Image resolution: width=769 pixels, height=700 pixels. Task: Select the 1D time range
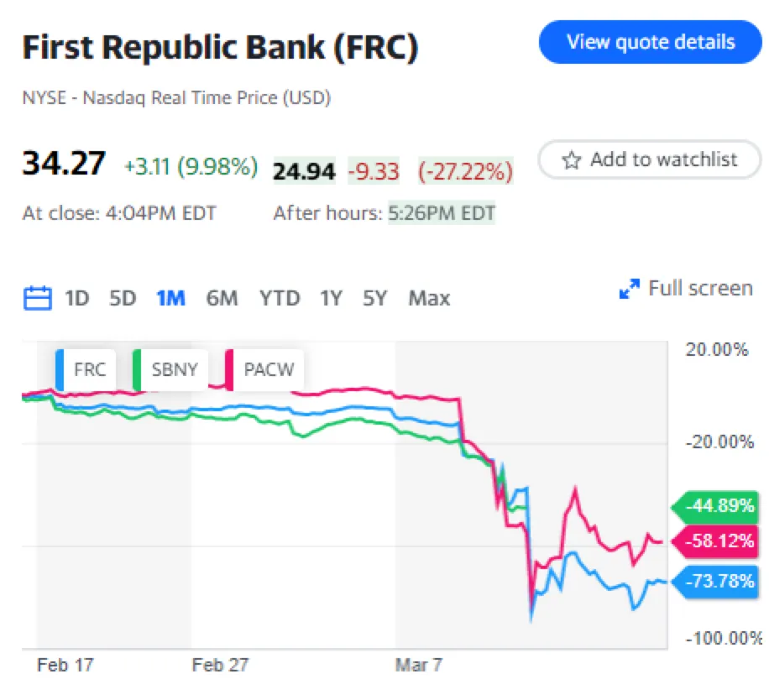coord(77,298)
